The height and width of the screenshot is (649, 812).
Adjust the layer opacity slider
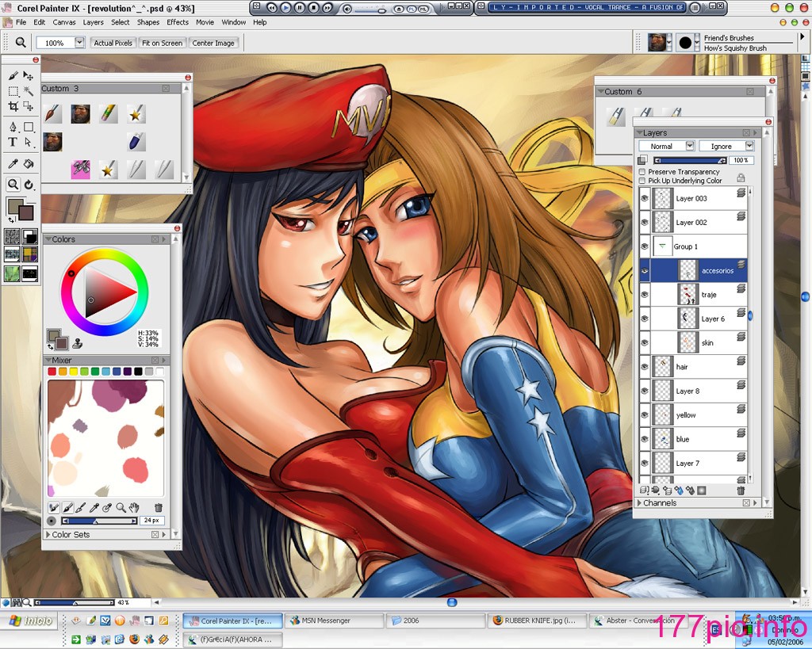pos(690,160)
